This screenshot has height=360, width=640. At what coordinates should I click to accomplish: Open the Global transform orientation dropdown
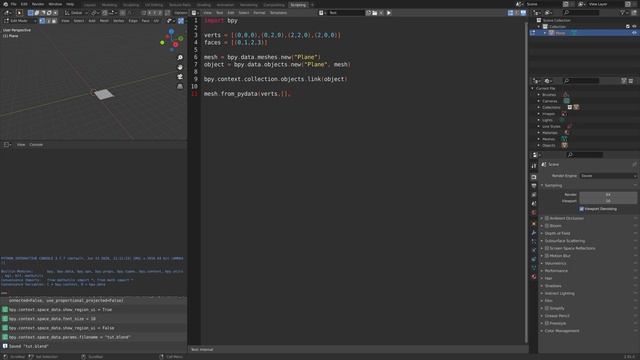click(76, 13)
